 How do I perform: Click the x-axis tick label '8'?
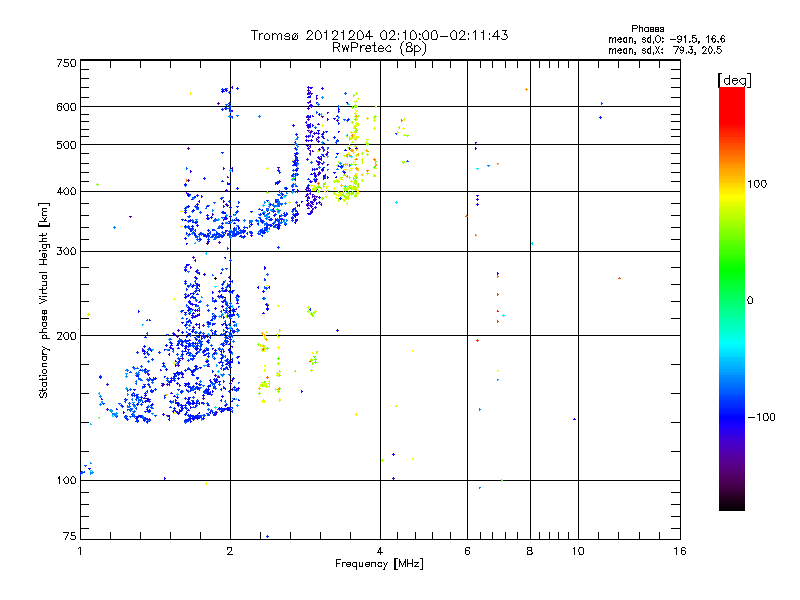(x=530, y=551)
